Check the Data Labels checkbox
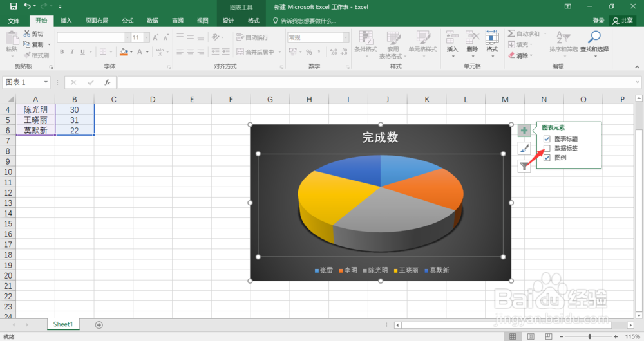Screen dimensions: 644x341 [x=547, y=148]
